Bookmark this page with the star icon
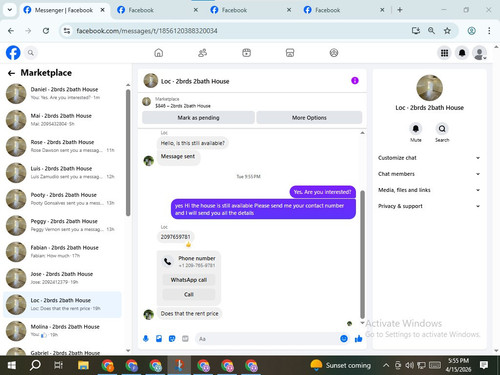The width and height of the screenshot is (500, 375). point(447,31)
